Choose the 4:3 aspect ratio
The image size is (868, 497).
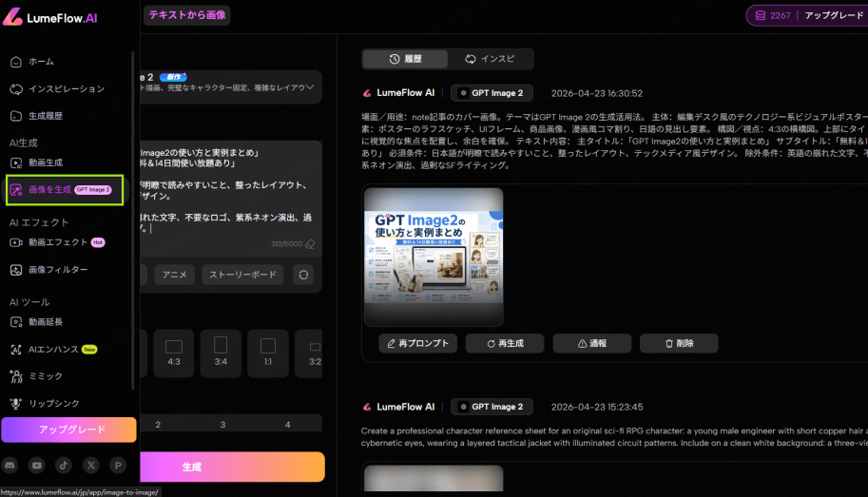point(174,354)
